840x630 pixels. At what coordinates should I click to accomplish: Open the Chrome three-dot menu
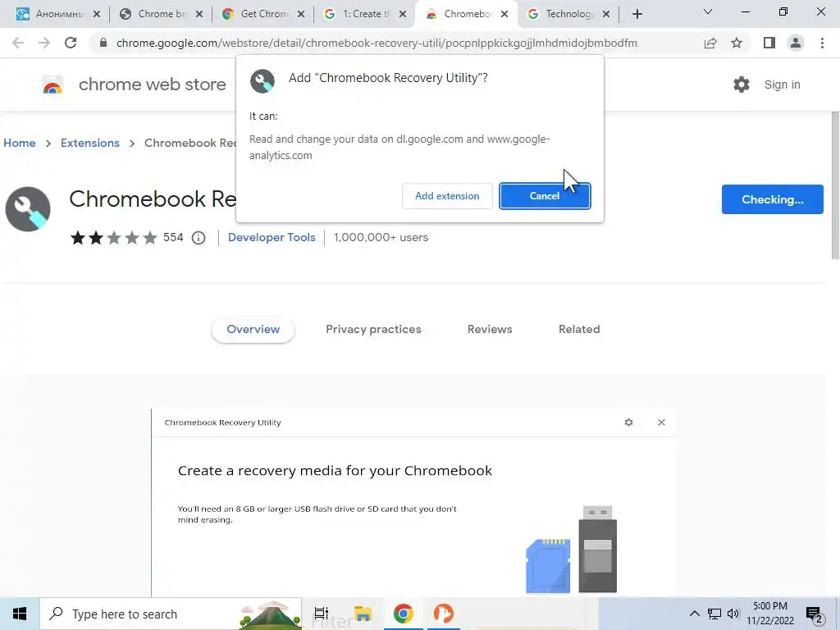pyautogui.click(x=822, y=43)
